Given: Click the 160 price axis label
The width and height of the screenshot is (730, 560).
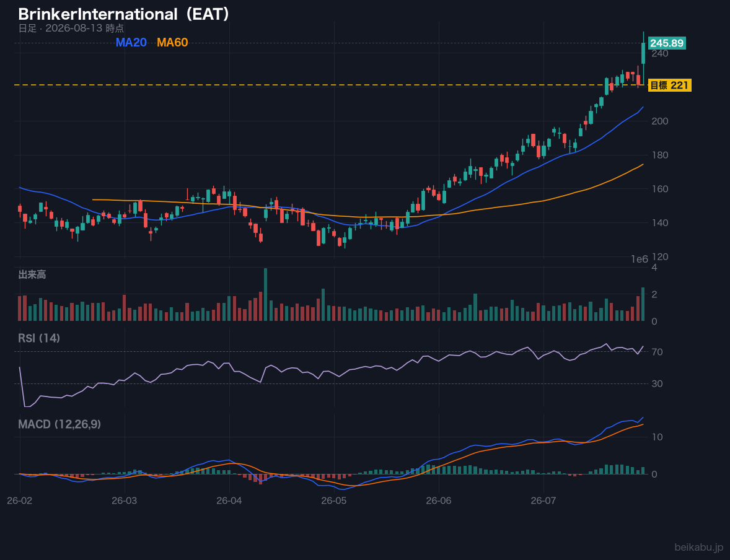Looking at the screenshot, I should point(660,189).
